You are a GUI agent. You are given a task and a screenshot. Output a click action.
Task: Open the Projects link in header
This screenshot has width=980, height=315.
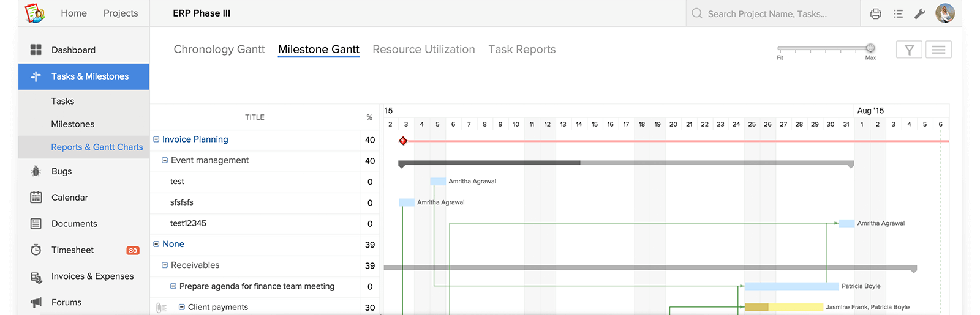(x=121, y=13)
